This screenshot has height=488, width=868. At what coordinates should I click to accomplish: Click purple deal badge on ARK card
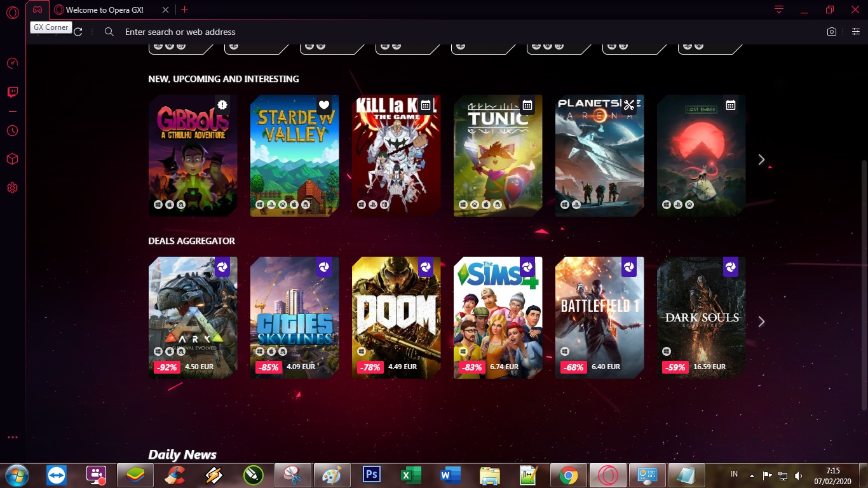(222, 267)
